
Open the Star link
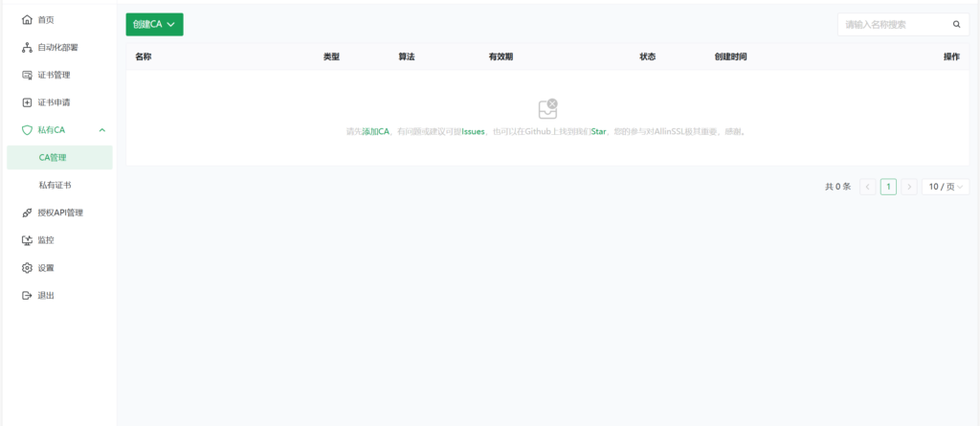pos(599,132)
